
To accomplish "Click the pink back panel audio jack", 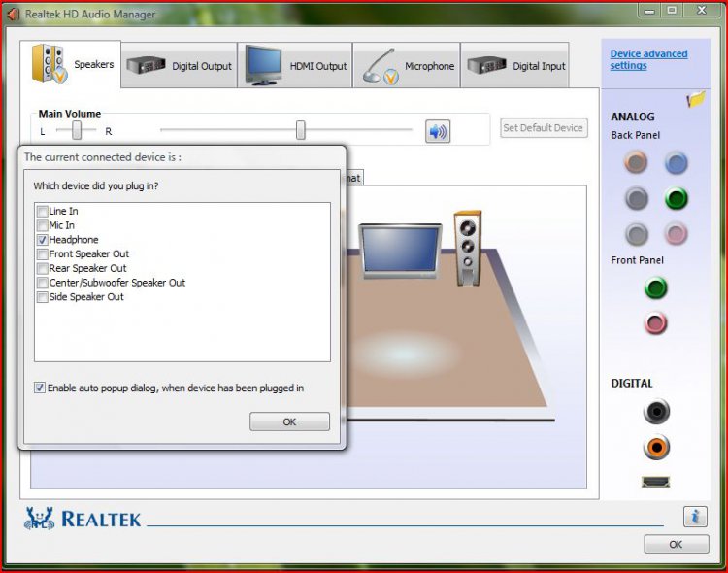I will point(676,234).
